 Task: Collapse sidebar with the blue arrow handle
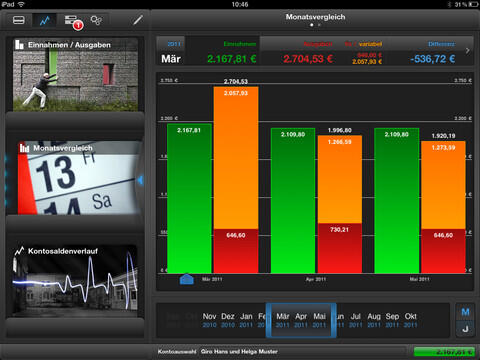140,180
